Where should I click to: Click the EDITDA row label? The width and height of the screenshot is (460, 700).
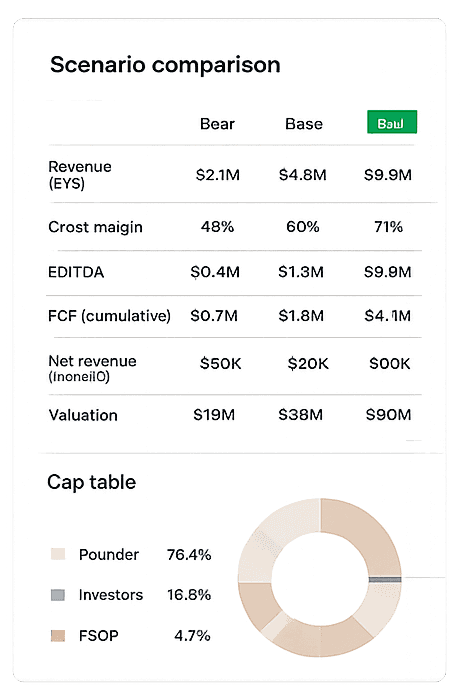pos(76,272)
